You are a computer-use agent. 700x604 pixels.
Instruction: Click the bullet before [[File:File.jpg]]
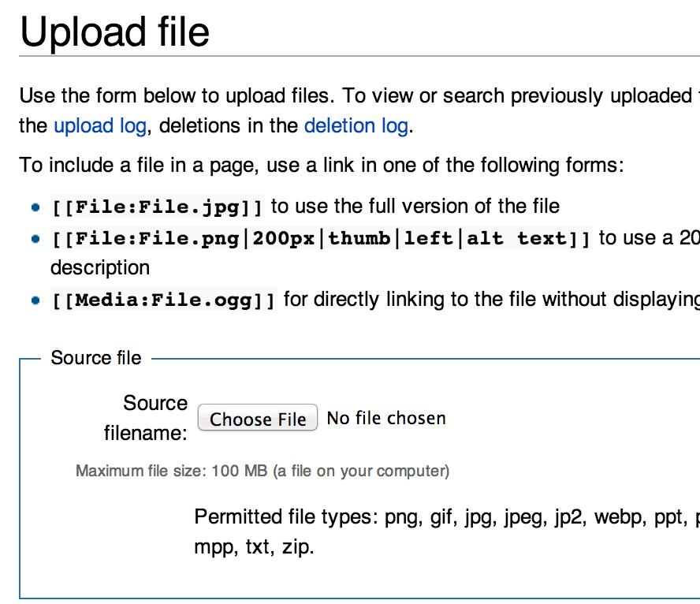[x=35, y=207]
